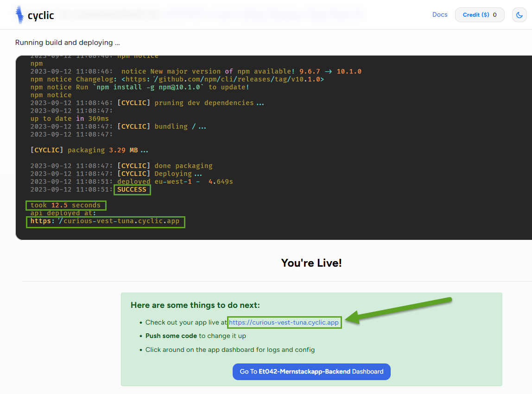The width and height of the screenshot is (532, 394).
Task: Click the 'deployed eu-west-1' log line
Action: [x=132, y=181]
